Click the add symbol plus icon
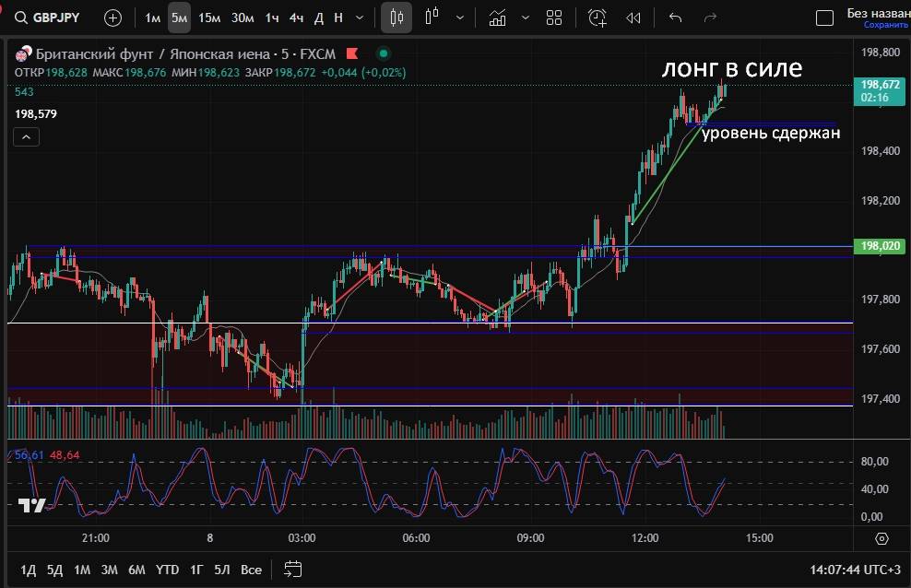This screenshot has width=911, height=588. pyautogui.click(x=112, y=18)
